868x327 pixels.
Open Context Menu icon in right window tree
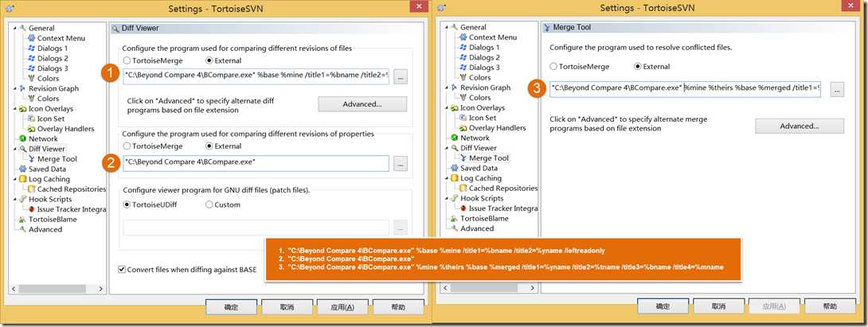(x=463, y=37)
